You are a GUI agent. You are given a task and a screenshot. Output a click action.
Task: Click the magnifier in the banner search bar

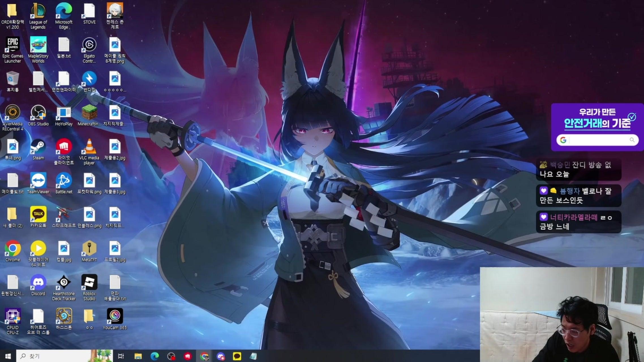coord(632,140)
